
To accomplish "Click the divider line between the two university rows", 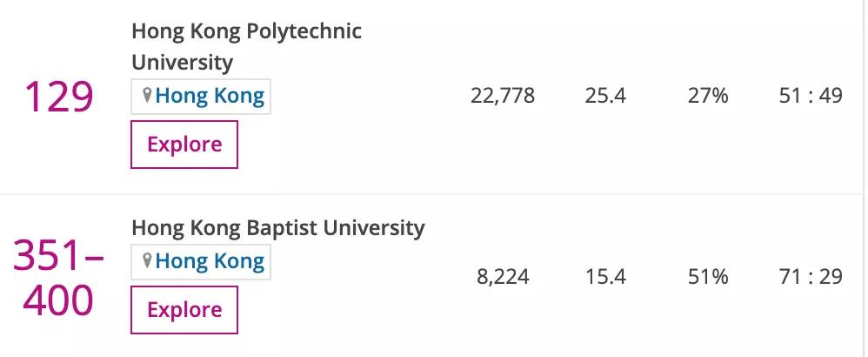I will click(x=434, y=194).
